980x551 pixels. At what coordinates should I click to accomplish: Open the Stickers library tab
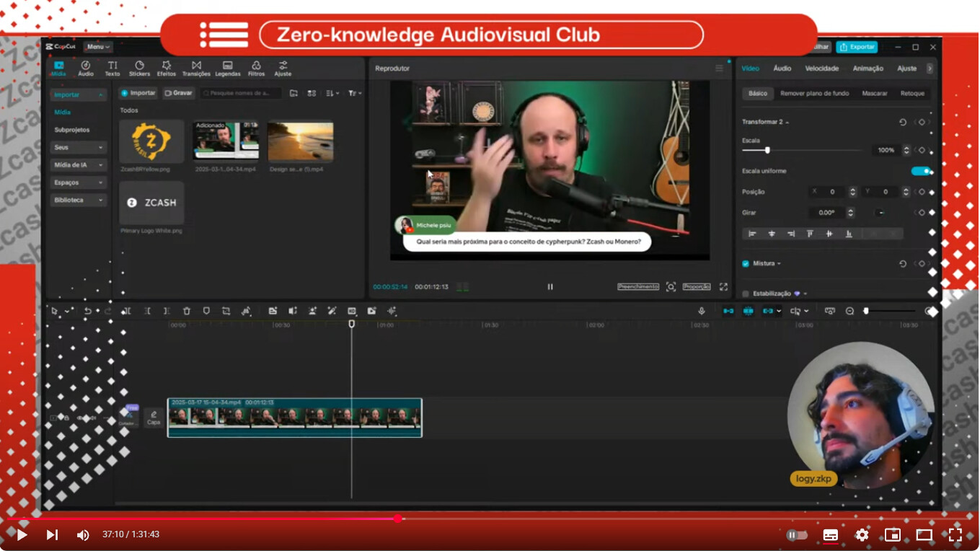pos(139,69)
